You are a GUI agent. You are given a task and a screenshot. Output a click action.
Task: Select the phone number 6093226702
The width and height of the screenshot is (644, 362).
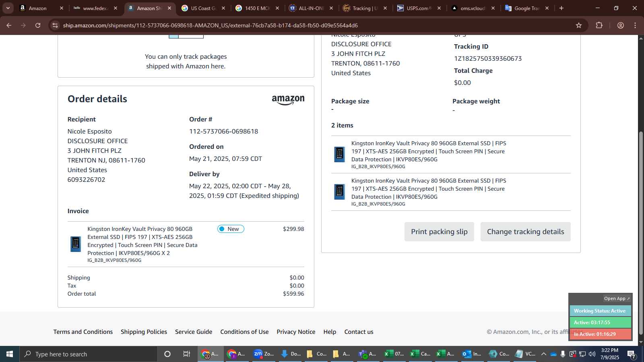click(x=86, y=180)
